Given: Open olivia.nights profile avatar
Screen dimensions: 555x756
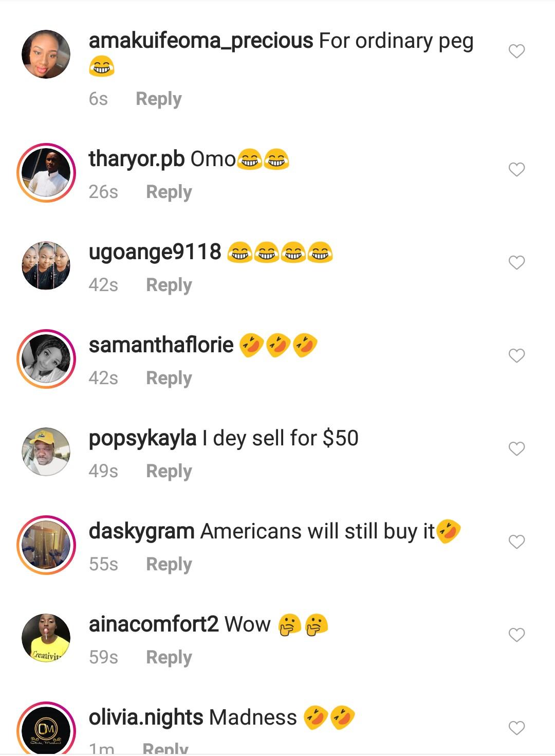Looking at the screenshot, I should pos(46,729).
